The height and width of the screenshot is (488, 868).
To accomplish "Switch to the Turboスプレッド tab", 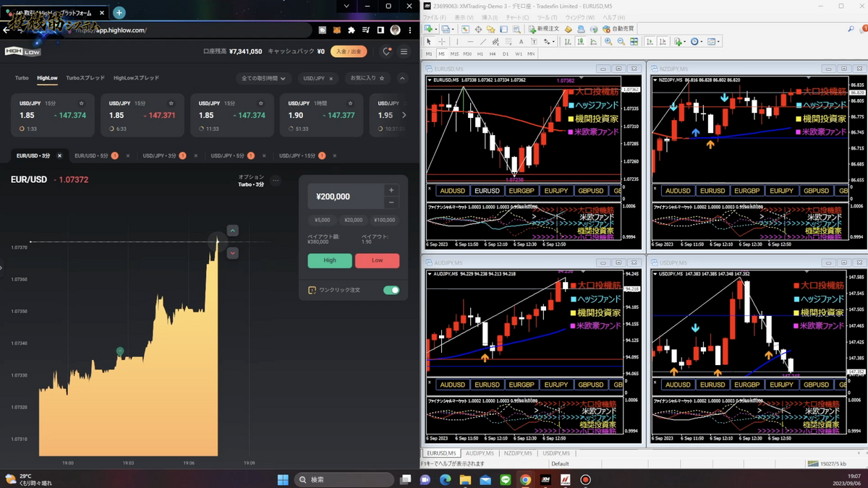I will [85, 77].
